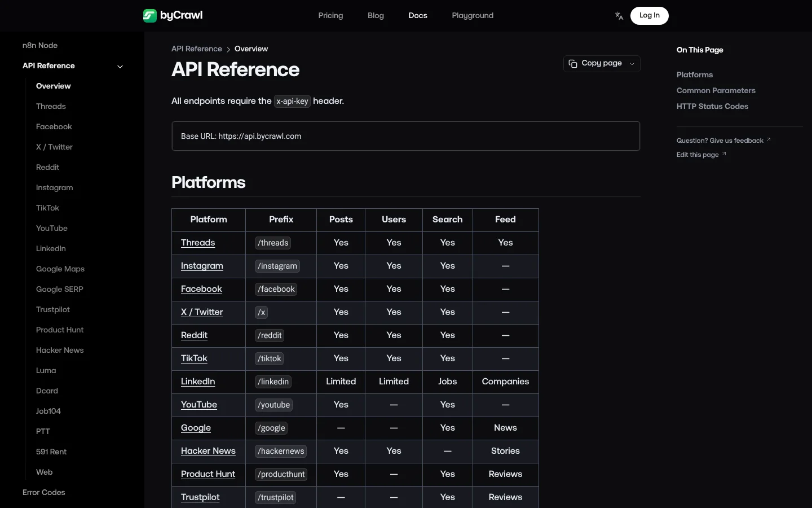The height and width of the screenshot is (508, 812).
Task: Click the Instagram link in the table
Action: pyautogui.click(x=202, y=266)
